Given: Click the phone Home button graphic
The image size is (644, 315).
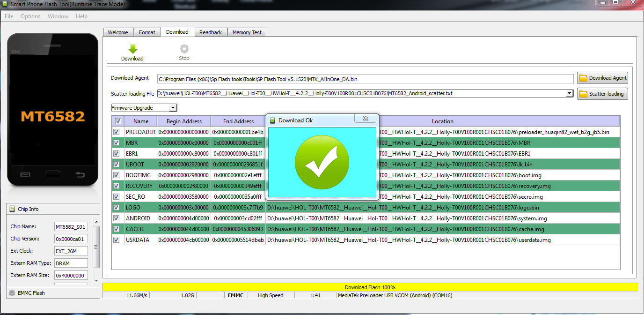Looking at the screenshot, I should [x=52, y=175].
